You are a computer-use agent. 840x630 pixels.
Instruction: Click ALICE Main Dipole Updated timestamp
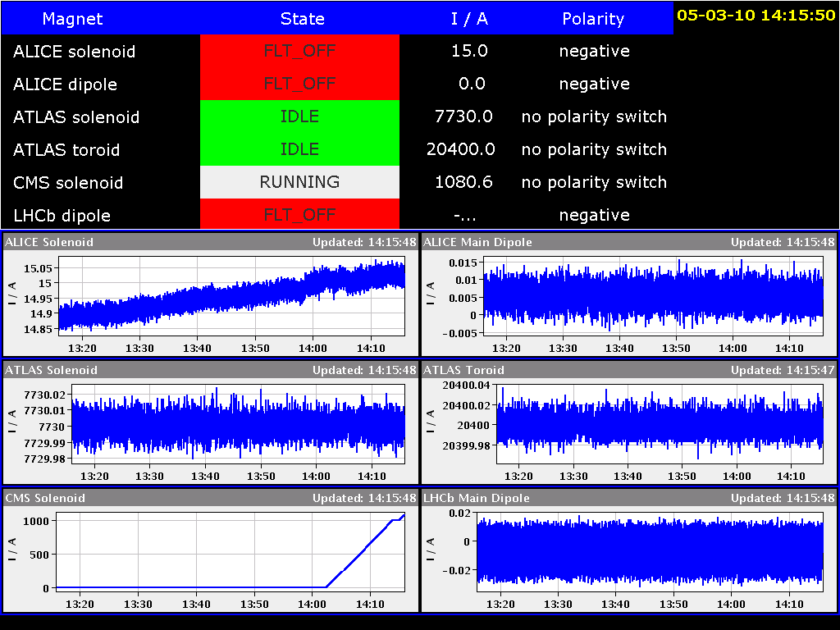(x=783, y=242)
